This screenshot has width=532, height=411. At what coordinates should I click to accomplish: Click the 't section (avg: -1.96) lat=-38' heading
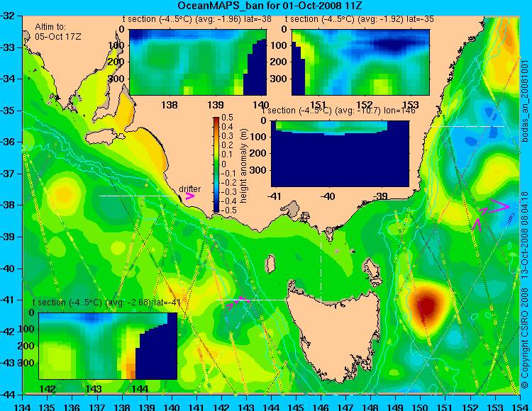click(196, 19)
